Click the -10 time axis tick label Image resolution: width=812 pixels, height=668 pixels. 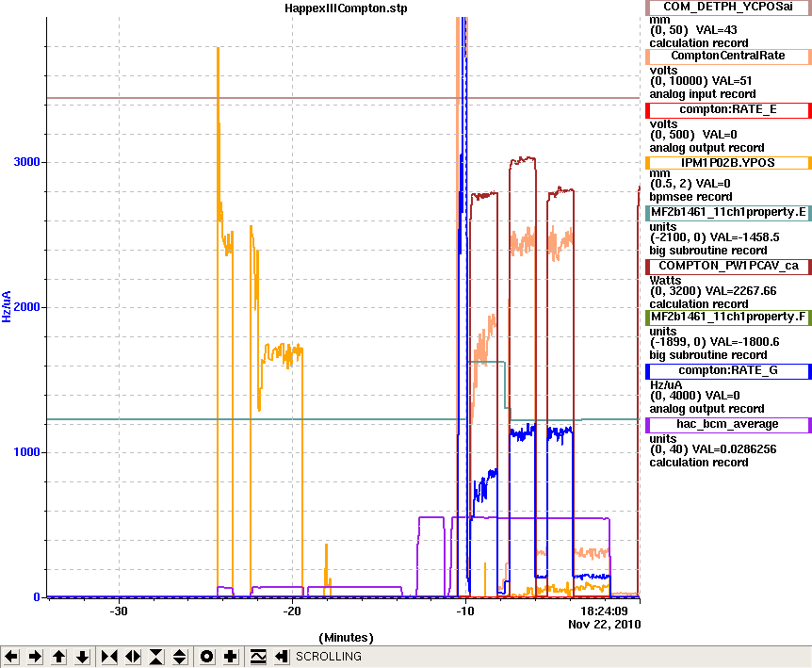click(x=465, y=611)
